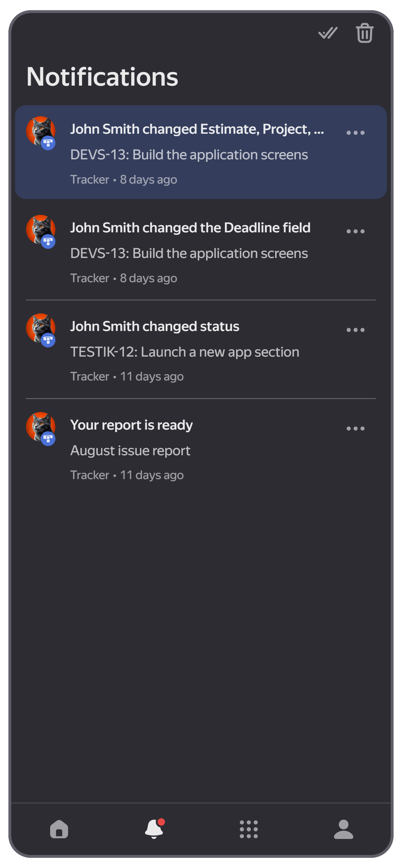Viewport: 402px width, 868px height.
Task: Open options for report ready notification
Action: (x=355, y=429)
